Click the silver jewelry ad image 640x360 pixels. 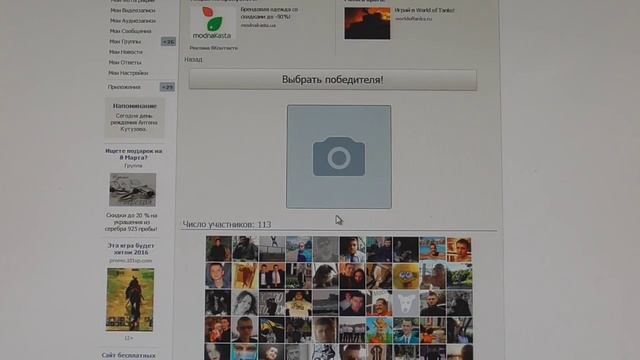133,189
